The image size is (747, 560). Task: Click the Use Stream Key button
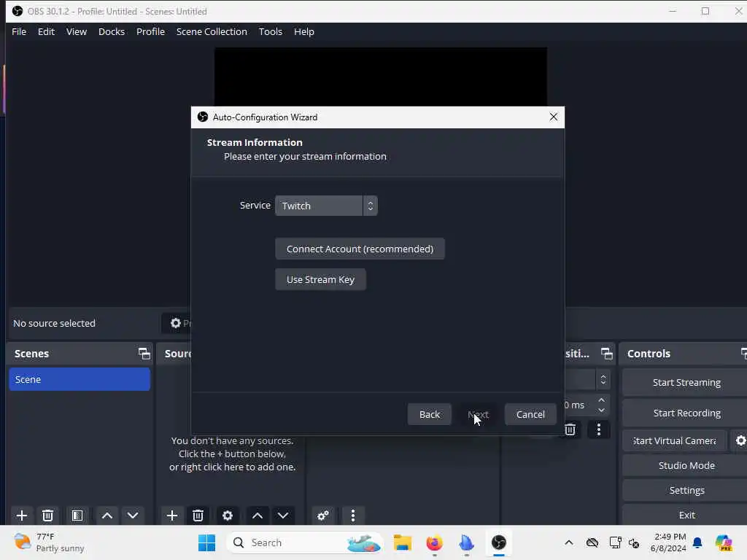[321, 279]
